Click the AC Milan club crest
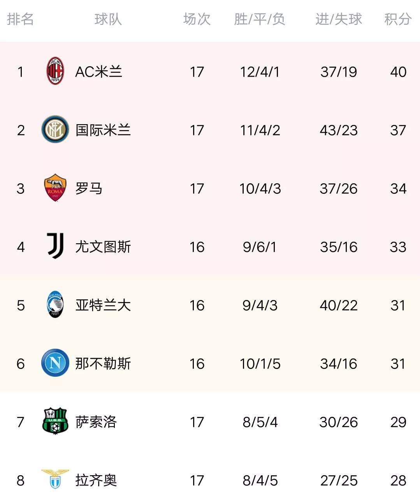 [x=55, y=71]
